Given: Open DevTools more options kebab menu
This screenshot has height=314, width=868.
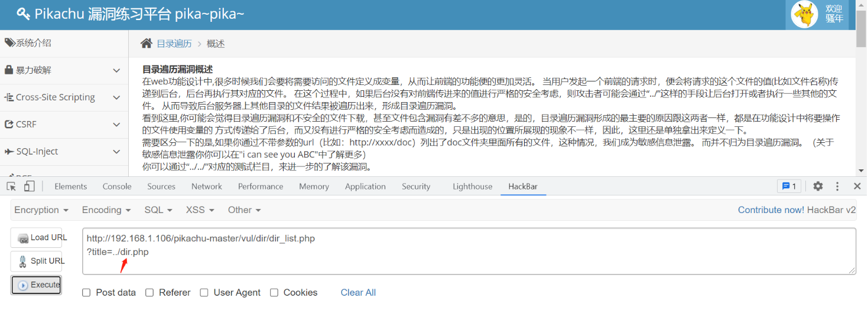Looking at the screenshot, I should pos(837,187).
